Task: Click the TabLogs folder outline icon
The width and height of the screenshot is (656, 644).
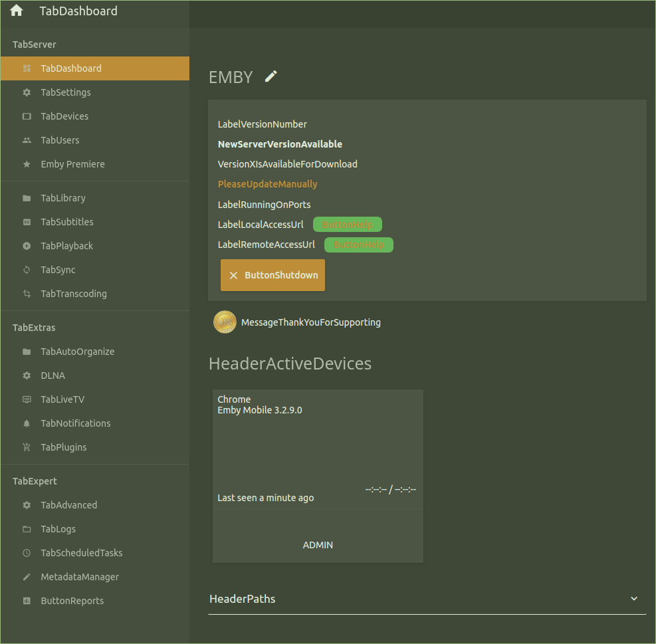Action: tap(27, 529)
